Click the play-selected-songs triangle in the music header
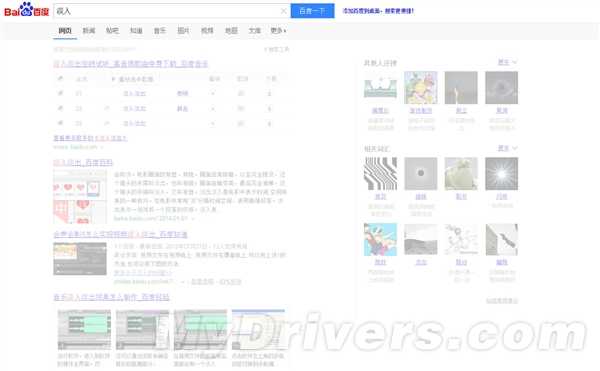Screen dimensions: 600x371 pyautogui.click(x=113, y=79)
